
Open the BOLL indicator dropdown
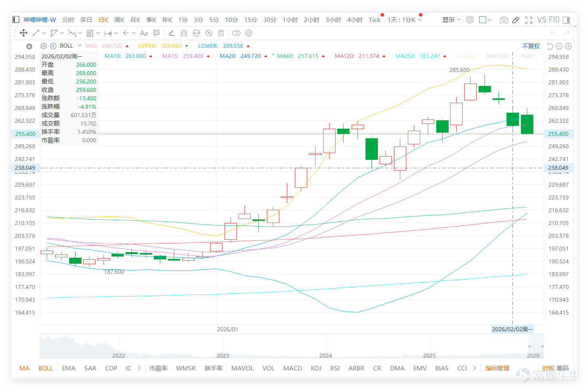pos(79,46)
